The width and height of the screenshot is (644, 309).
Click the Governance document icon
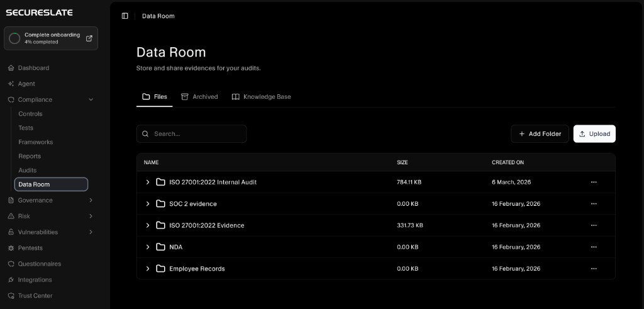point(11,200)
